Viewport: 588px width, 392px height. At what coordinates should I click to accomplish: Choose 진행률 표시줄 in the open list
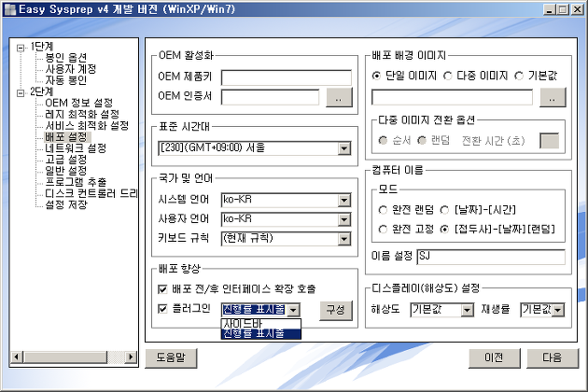[261, 333]
